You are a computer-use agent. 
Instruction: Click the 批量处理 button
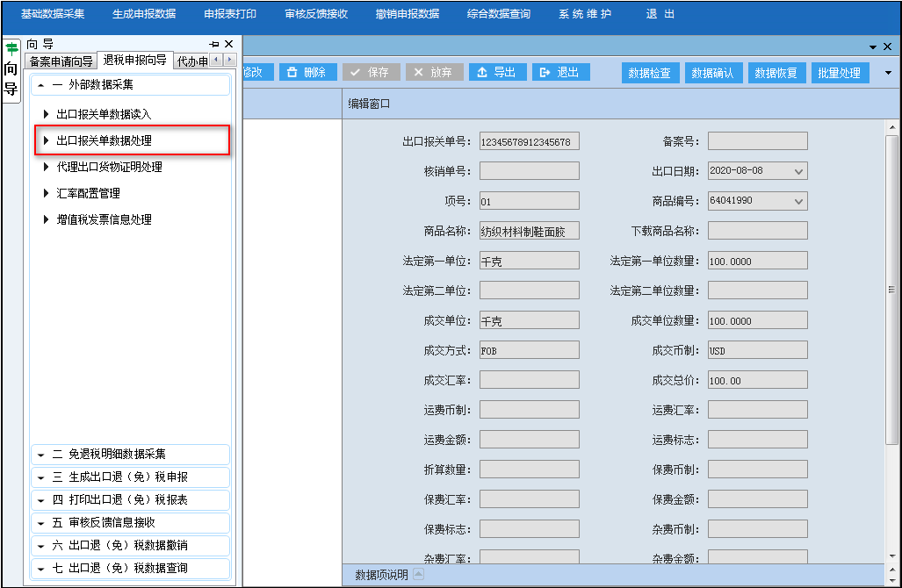pos(839,74)
